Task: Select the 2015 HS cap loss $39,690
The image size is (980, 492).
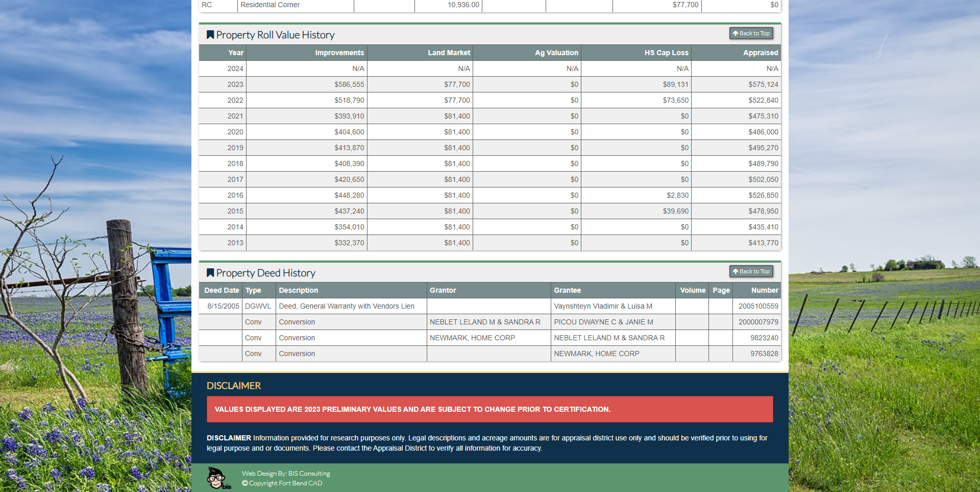Action: (x=675, y=211)
